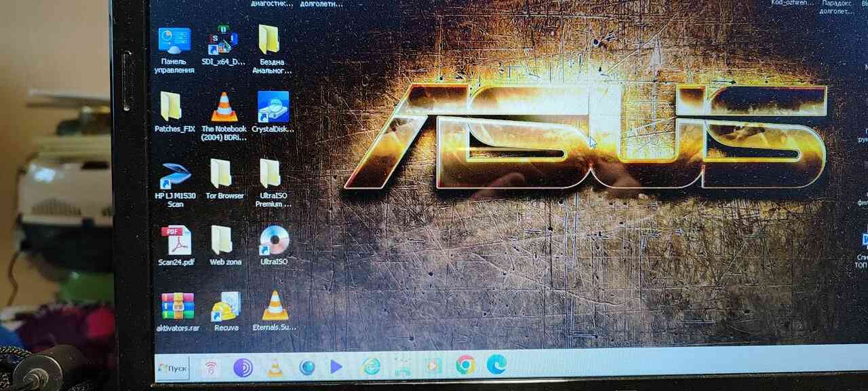The image size is (868, 391).
Task: Launch Internet Explorer from the taskbar
Action: [x=371, y=367]
